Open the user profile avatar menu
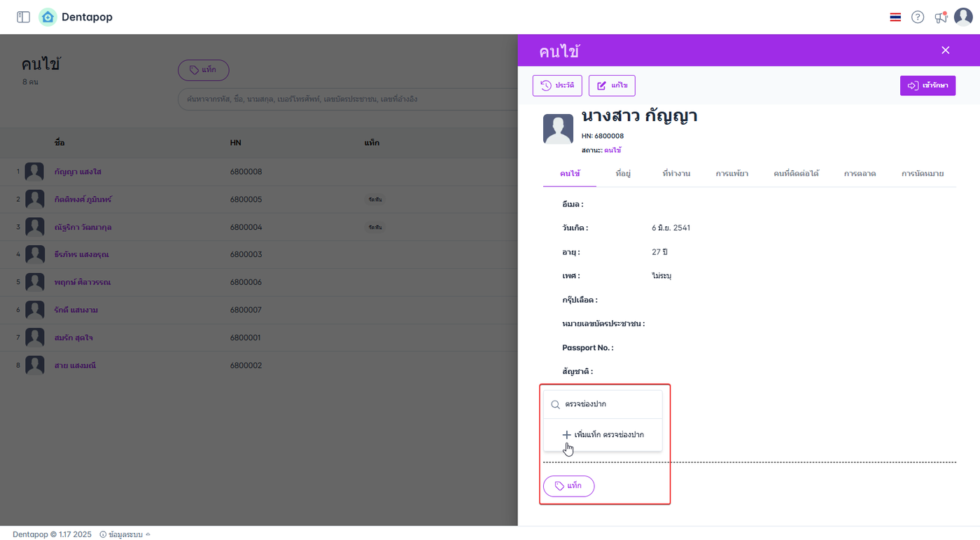Viewport: 980px width, 540px height. tap(963, 18)
